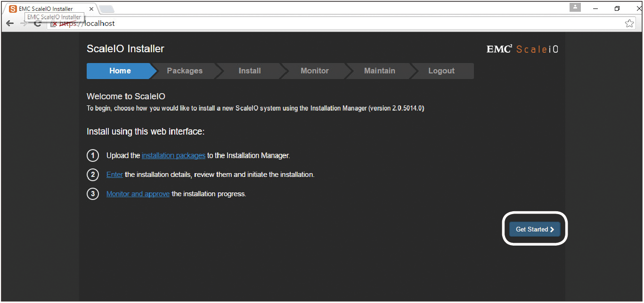Screen dimensions: 644x303
Task: Open the Maintain step
Action: point(380,71)
